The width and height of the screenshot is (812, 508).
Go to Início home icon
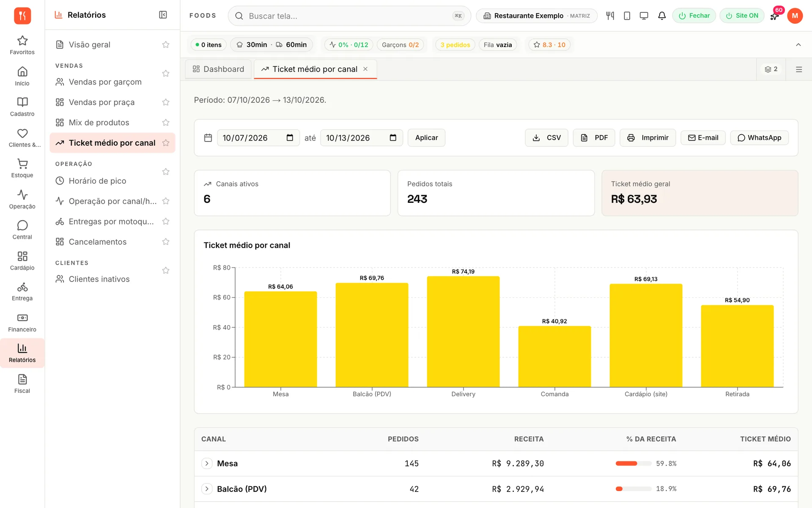[x=22, y=76]
